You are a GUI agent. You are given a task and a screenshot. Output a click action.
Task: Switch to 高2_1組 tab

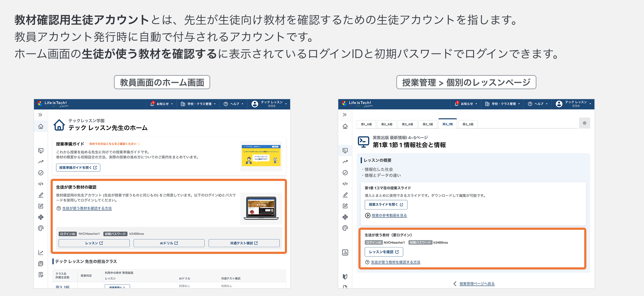[428, 124]
